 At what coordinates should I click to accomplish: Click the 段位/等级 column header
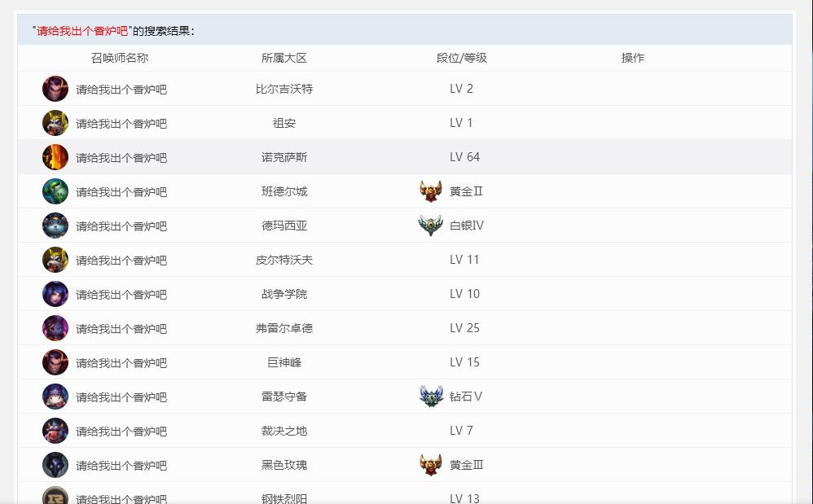(x=461, y=58)
